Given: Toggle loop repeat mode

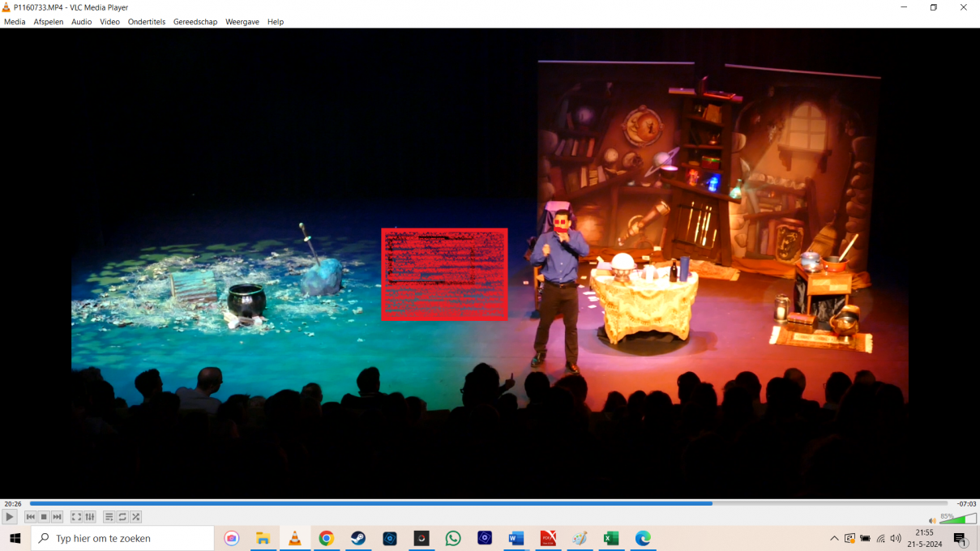Looking at the screenshot, I should point(122,517).
